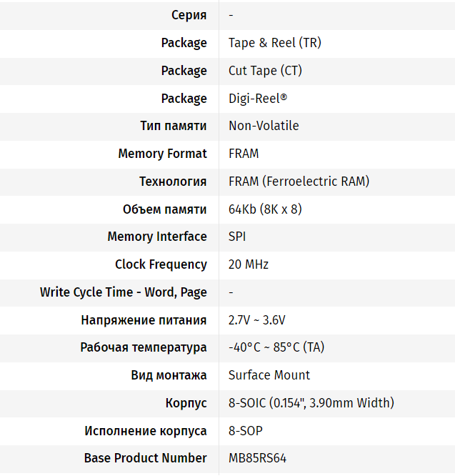Click the Серия row label

[x=189, y=15]
